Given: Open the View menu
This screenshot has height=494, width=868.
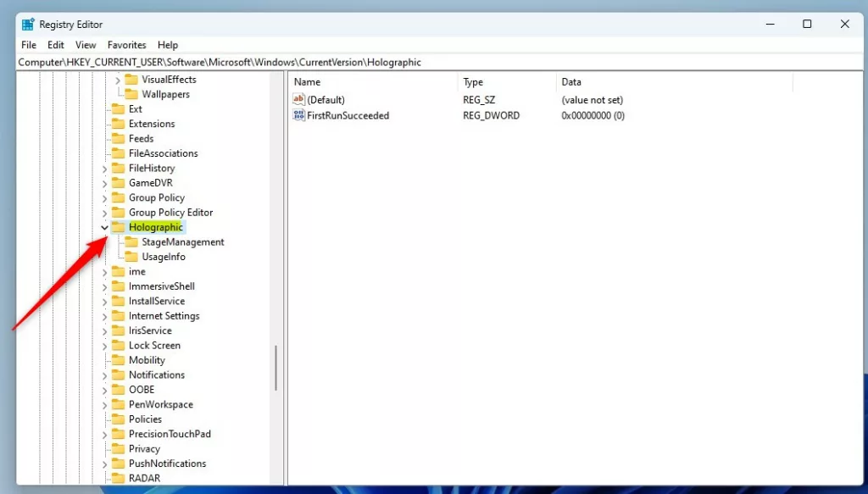Looking at the screenshot, I should pyautogui.click(x=86, y=45).
